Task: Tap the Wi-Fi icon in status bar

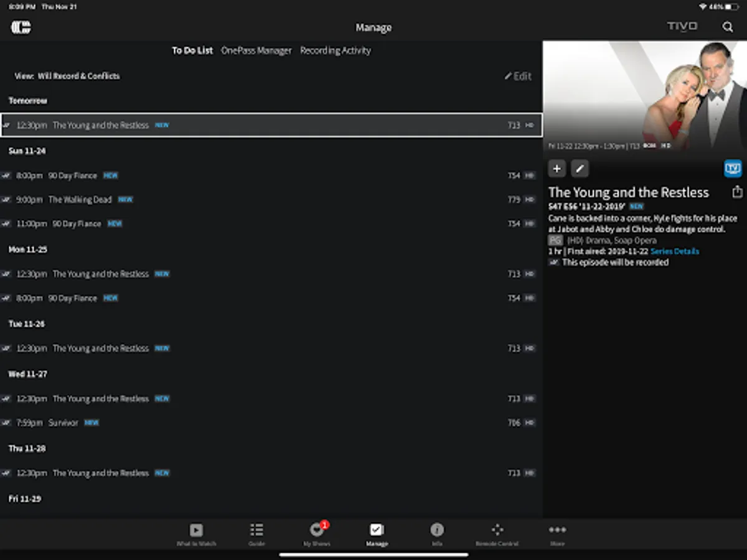Action: [702, 6]
